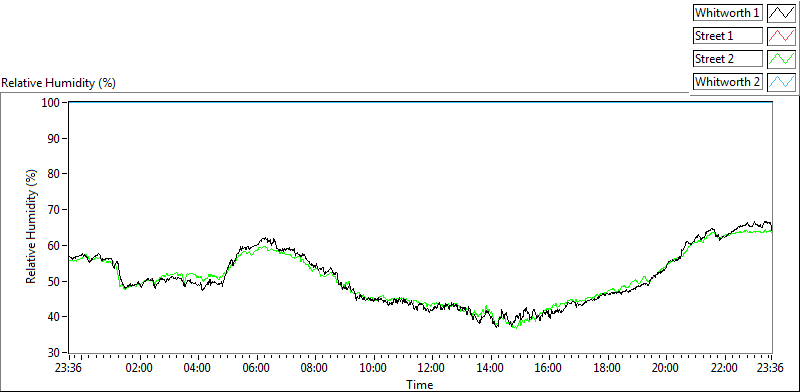
Task: Select the Whitworth 1 legend label
Action: coord(728,13)
